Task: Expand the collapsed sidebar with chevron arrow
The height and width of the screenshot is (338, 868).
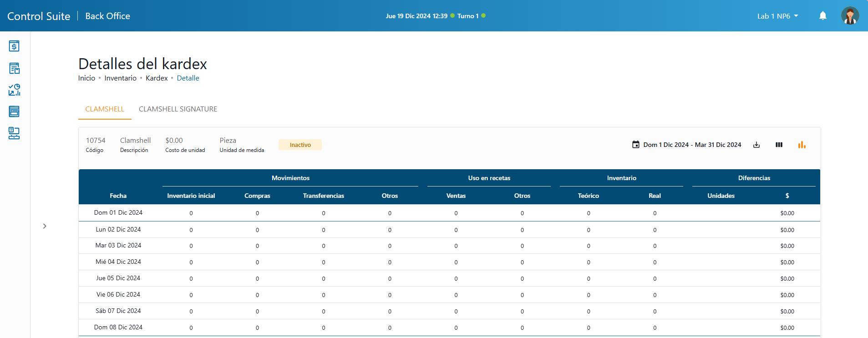Action: click(45, 226)
